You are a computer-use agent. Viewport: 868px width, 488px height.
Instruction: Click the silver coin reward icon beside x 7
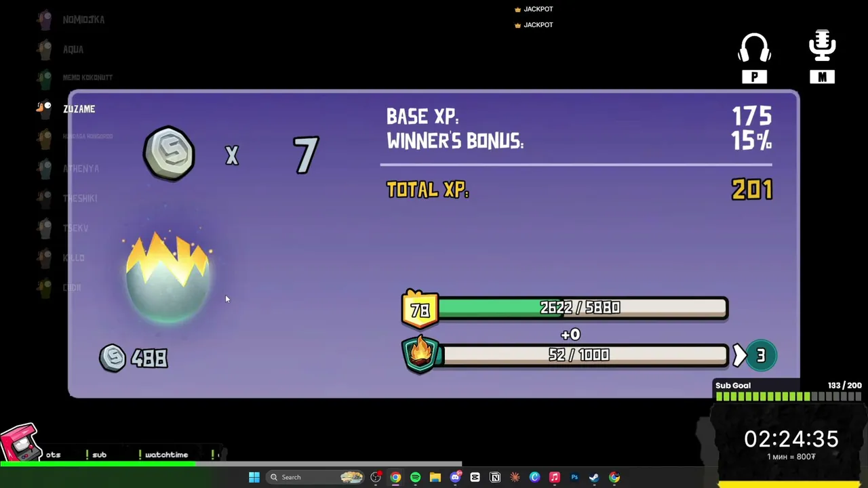pyautogui.click(x=169, y=153)
